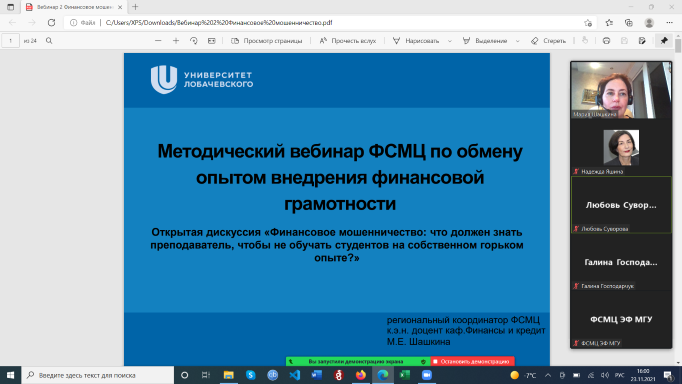Open File Explorer from taskbar
This screenshot has height=384, width=682.
228,375
